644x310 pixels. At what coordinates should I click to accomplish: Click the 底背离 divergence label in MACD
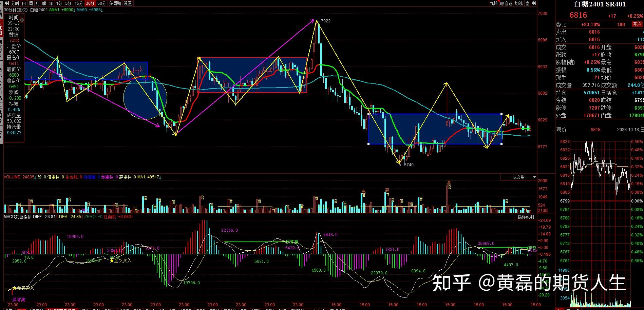19,299
